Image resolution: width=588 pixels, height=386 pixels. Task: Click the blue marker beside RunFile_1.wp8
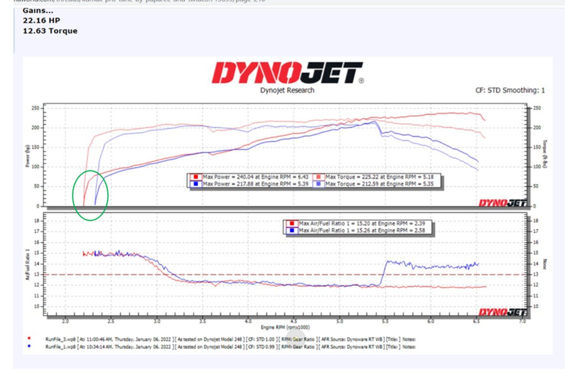click(x=29, y=346)
